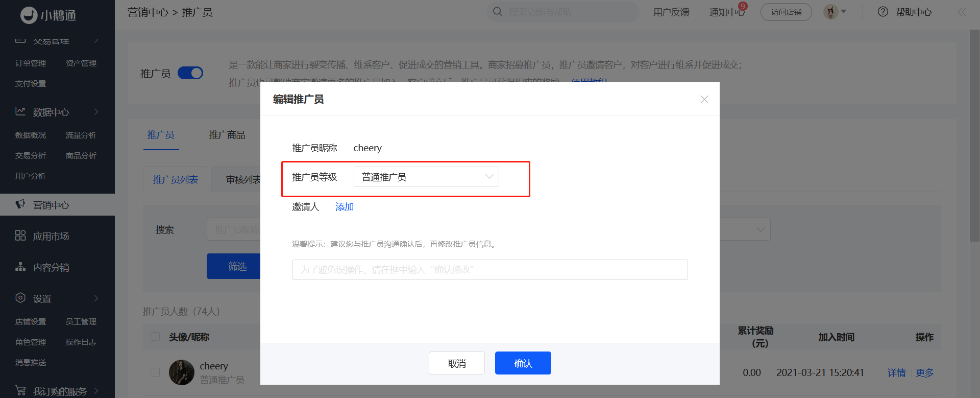
Task: Open 数据中心 chart icon in sidebar
Action: click(20, 111)
